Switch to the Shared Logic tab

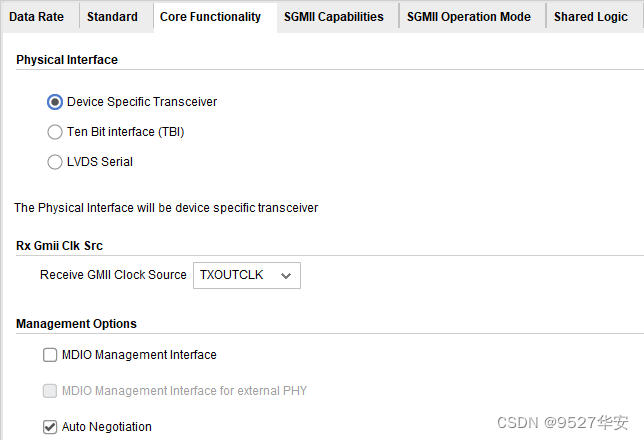pyautogui.click(x=591, y=17)
